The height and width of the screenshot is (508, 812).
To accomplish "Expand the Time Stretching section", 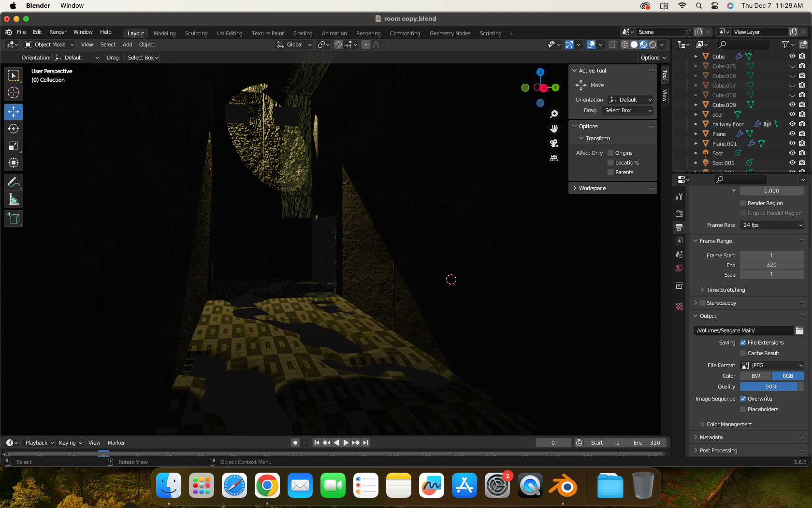I will [725, 290].
